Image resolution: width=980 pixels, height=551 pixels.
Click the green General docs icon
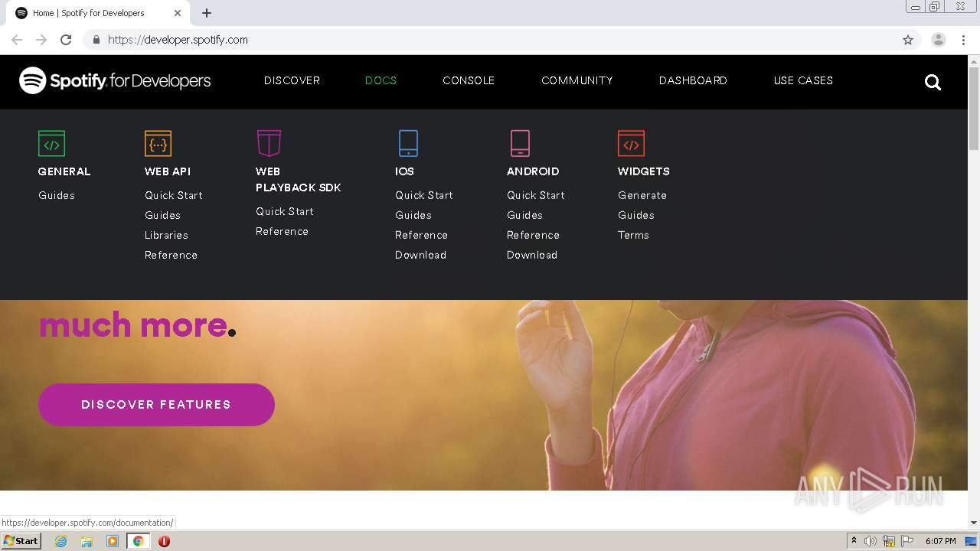pos(51,143)
